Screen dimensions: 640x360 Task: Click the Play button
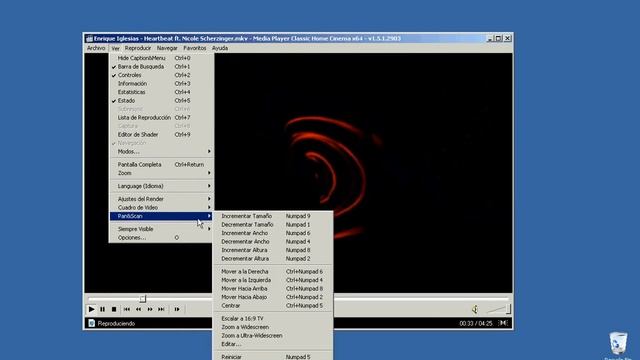pyautogui.click(x=91, y=309)
